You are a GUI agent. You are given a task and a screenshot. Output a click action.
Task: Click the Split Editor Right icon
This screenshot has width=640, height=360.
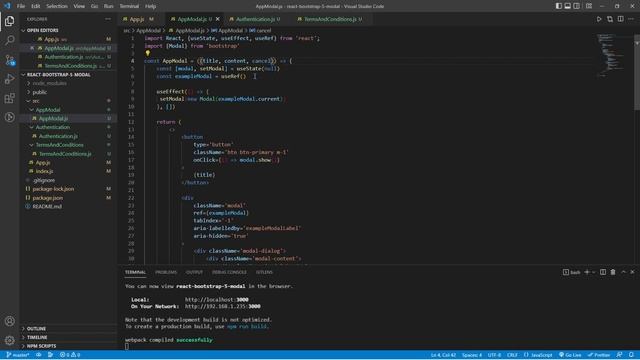pos(620,19)
